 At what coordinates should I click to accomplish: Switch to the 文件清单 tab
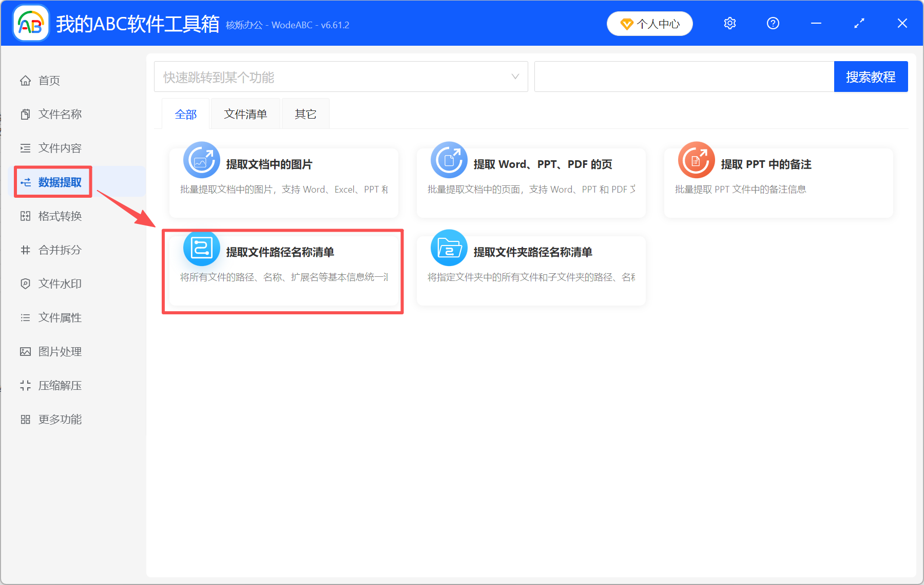tap(245, 114)
